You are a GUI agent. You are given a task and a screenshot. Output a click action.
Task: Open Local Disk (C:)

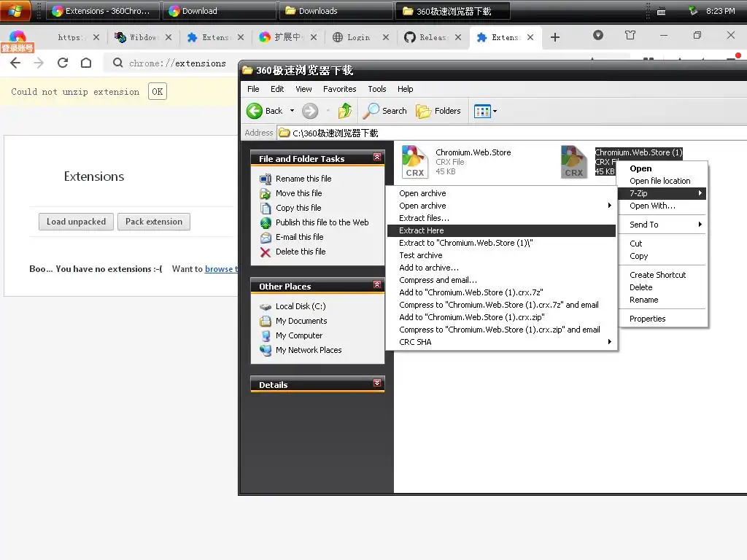(301, 306)
